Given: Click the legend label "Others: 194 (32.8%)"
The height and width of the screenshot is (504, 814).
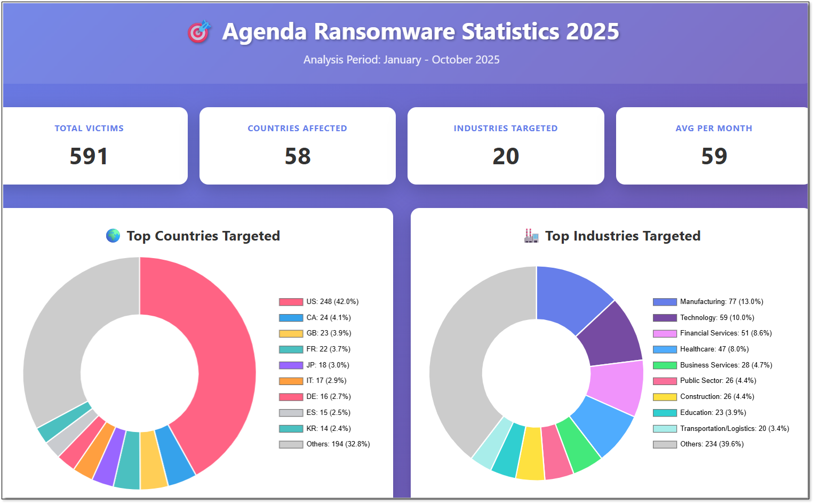Looking at the screenshot, I should [x=338, y=444].
